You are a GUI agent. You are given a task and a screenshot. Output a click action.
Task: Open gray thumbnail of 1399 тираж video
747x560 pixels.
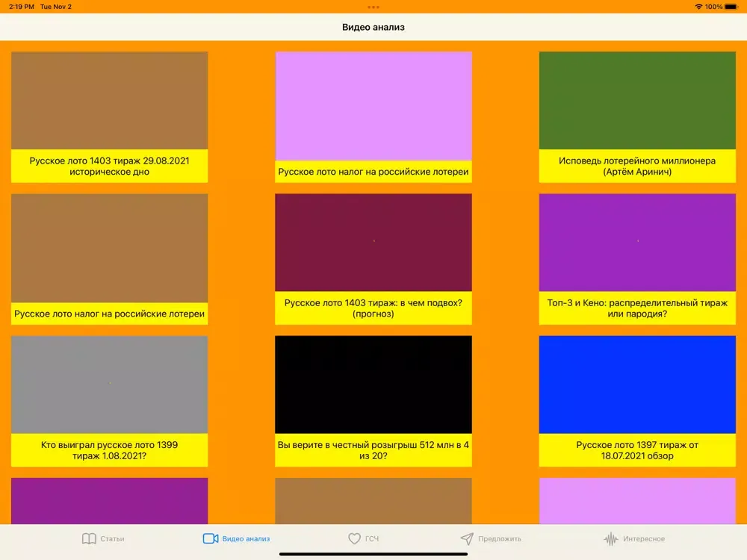[110, 385]
